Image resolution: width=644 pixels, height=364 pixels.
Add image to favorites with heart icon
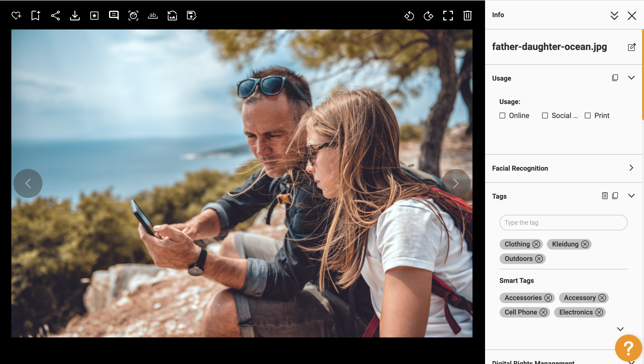16,15
